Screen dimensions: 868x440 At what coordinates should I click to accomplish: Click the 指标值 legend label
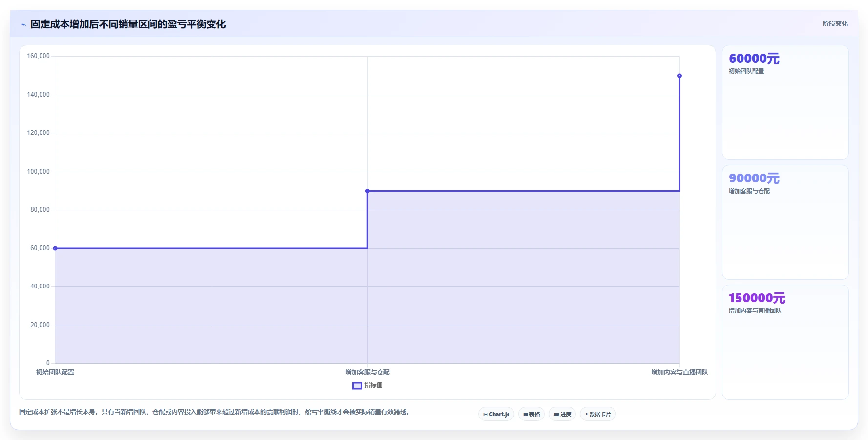373,385
